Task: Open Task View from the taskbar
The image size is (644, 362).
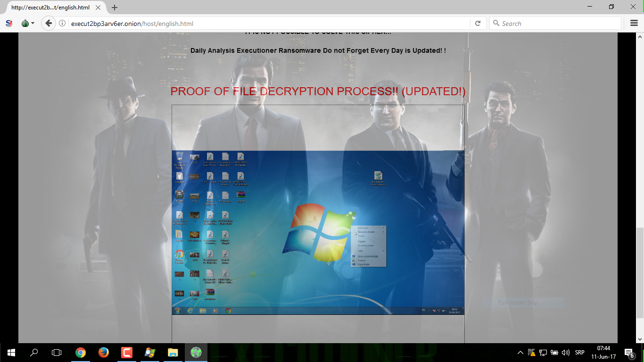Action: pyautogui.click(x=57, y=353)
